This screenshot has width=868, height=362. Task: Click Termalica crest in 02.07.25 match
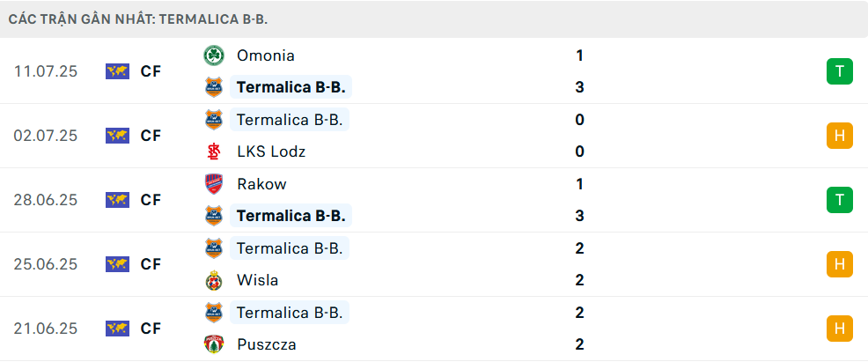click(x=214, y=120)
